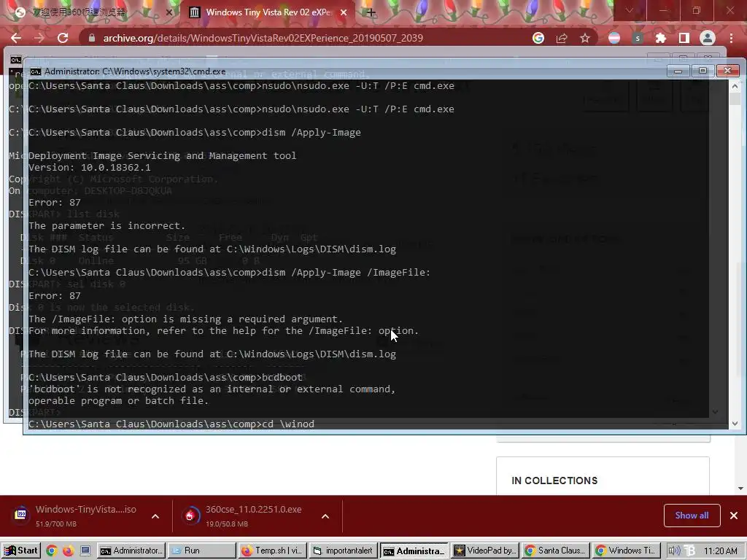Click 'dism /Apply-Image /ImageFile:' command line
The image size is (747, 560).
coord(229,273)
